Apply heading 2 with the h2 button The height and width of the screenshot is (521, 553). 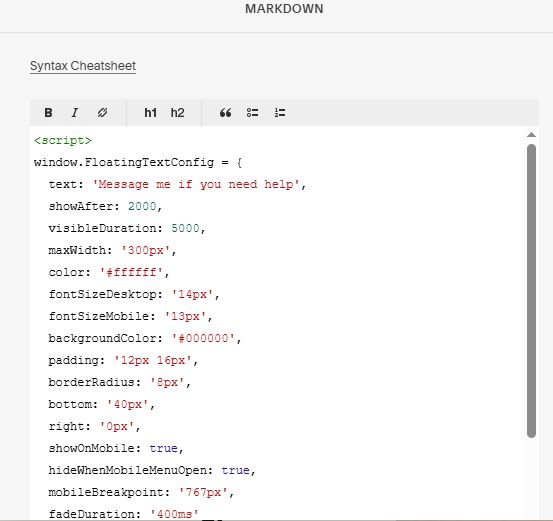177,113
